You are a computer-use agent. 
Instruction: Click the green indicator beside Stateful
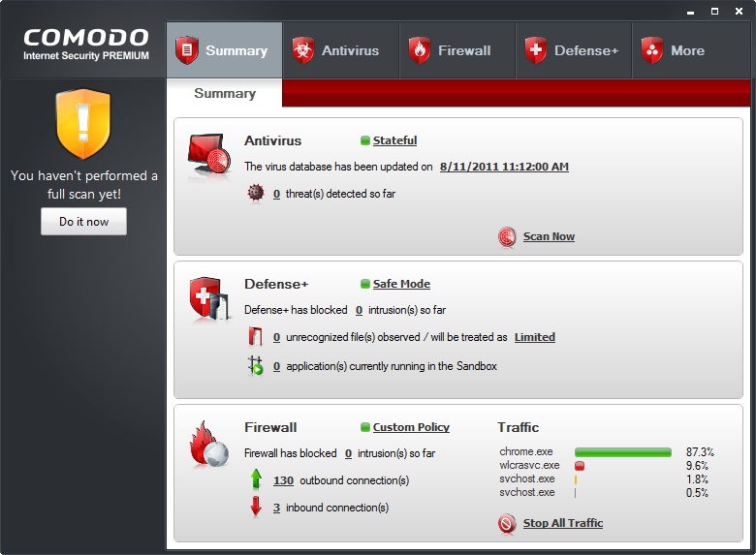coord(365,140)
